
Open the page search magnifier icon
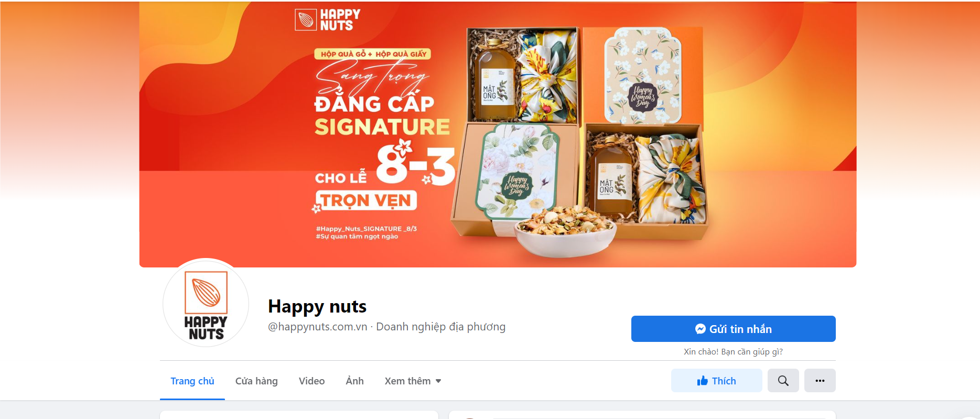[783, 381]
